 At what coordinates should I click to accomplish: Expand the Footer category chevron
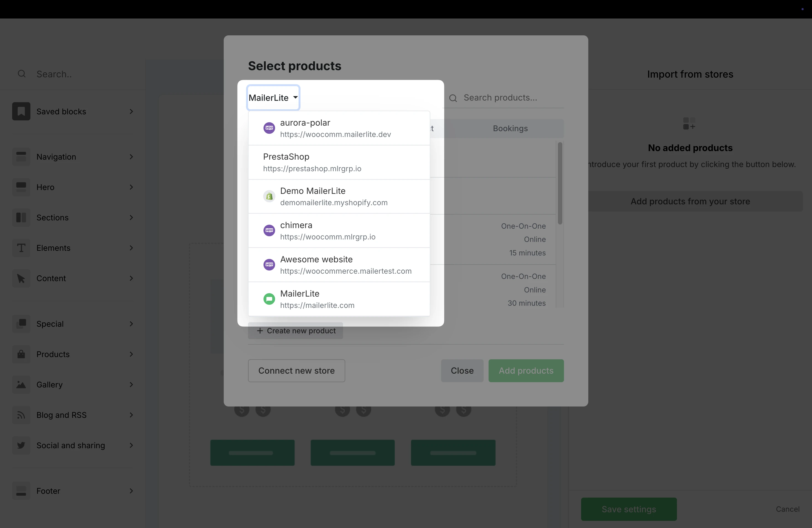point(131,491)
